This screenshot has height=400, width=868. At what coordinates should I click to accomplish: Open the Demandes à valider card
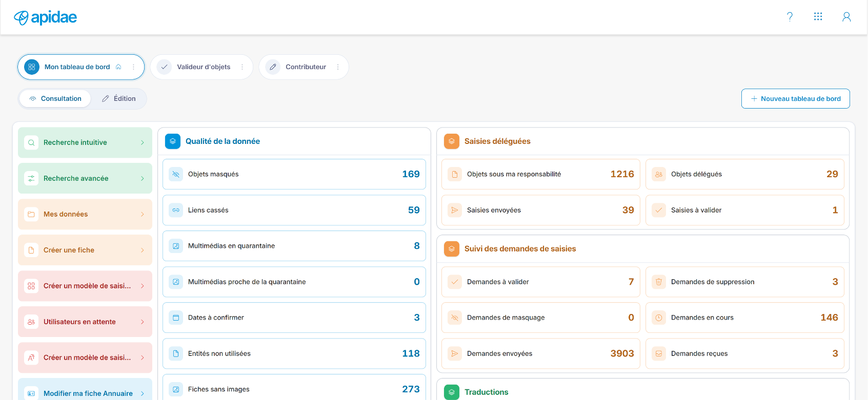click(x=541, y=282)
